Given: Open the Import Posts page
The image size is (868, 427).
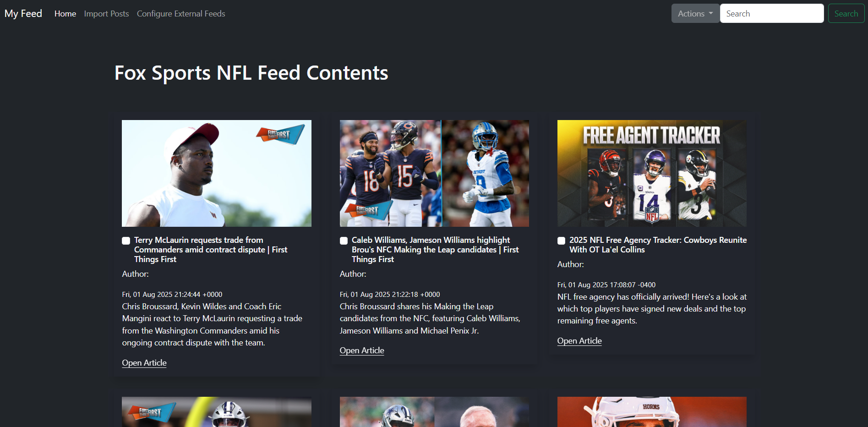Looking at the screenshot, I should tap(106, 14).
